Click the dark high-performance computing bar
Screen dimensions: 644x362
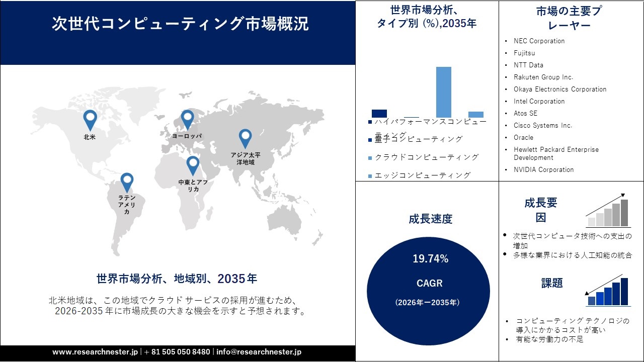379,114
